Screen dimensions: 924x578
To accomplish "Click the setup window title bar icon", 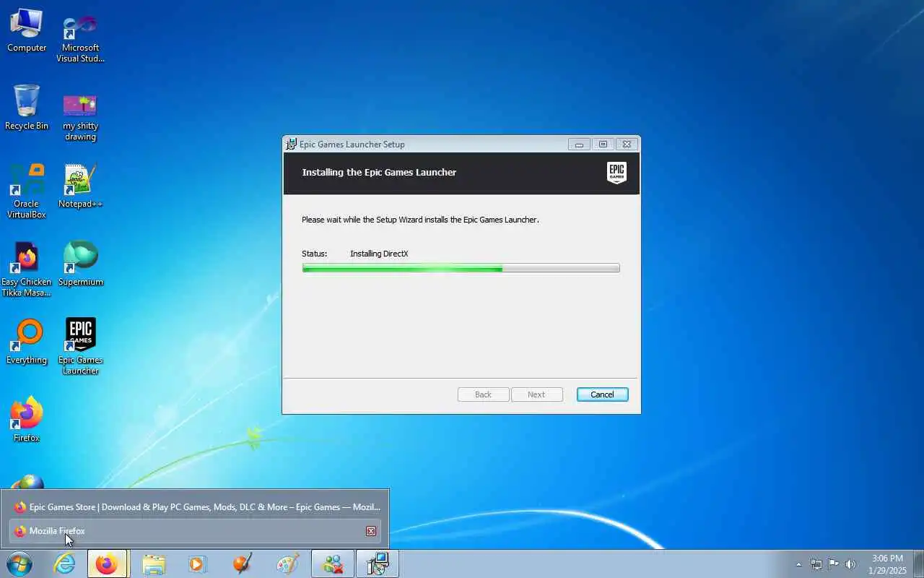I will [x=291, y=144].
